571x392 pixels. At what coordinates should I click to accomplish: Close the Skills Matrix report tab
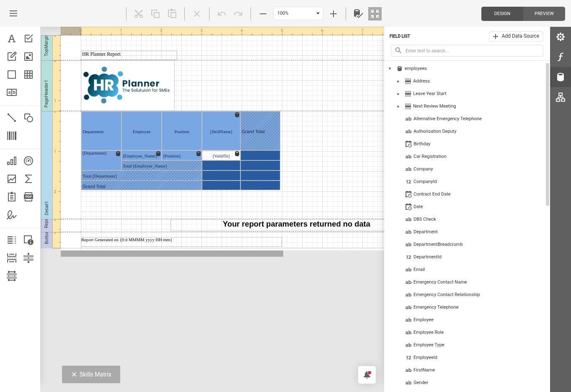click(74, 374)
